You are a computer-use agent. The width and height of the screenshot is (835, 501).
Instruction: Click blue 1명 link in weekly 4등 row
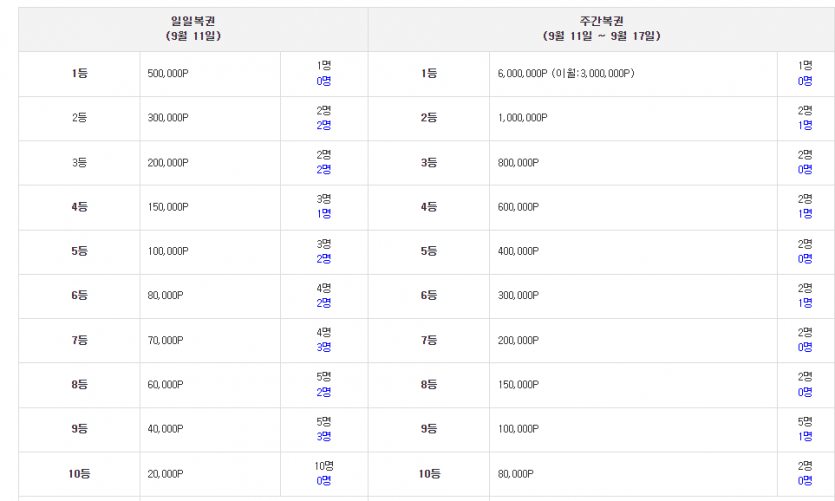(x=805, y=214)
